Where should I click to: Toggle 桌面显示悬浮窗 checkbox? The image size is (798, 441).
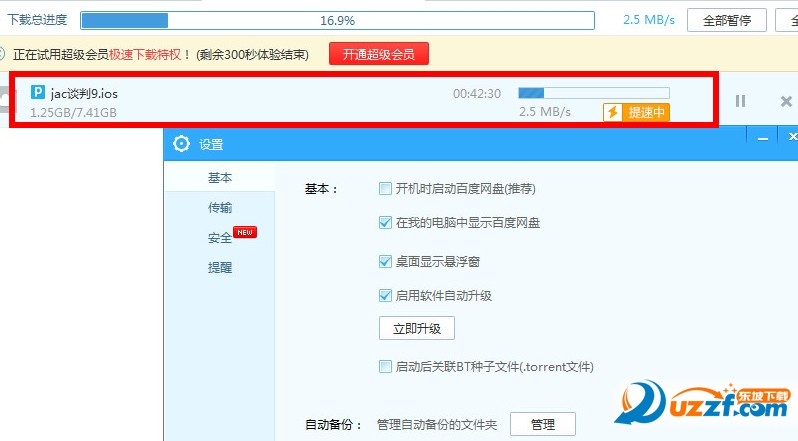pyautogui.click(x=385, y=261)
